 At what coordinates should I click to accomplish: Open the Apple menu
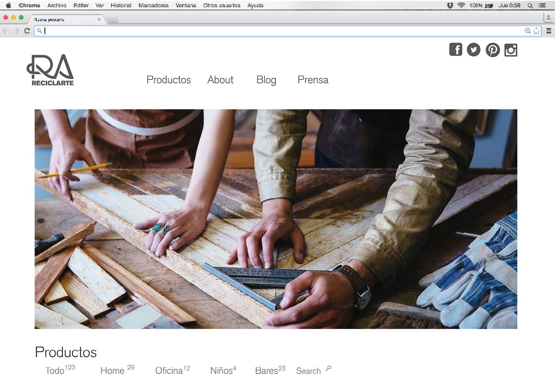coord(9,5)
